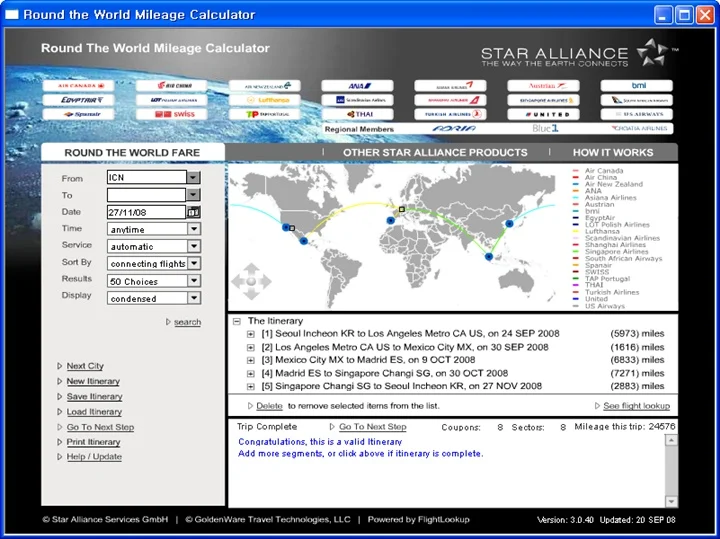
Task: Click the map pan arrows control
Action: click(x=251, y=281)
